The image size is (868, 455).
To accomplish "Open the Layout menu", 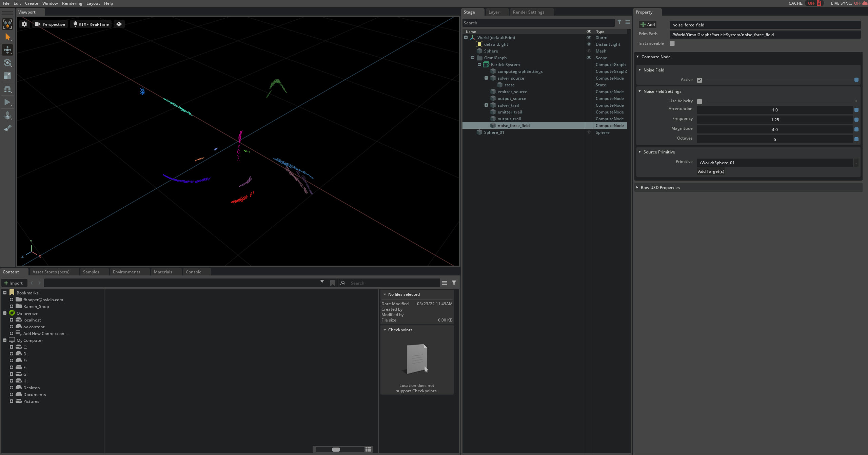I will click(x=93, y=3).
